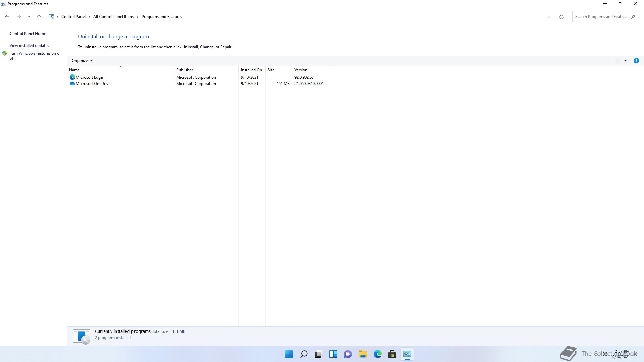Launch Microsoft Edge from taskbar
The height and width of the screenshot is (362, 644).
point(377,354)
